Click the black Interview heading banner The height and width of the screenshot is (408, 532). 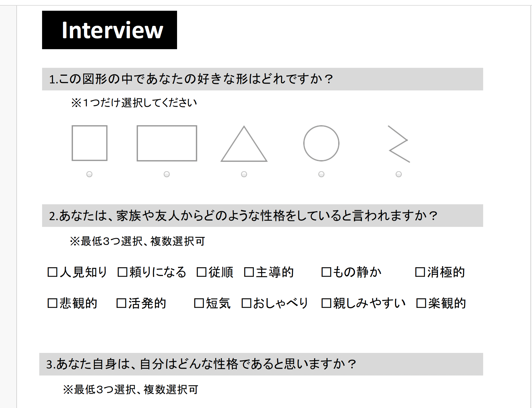pyautogui.click(x=110, y=30)
